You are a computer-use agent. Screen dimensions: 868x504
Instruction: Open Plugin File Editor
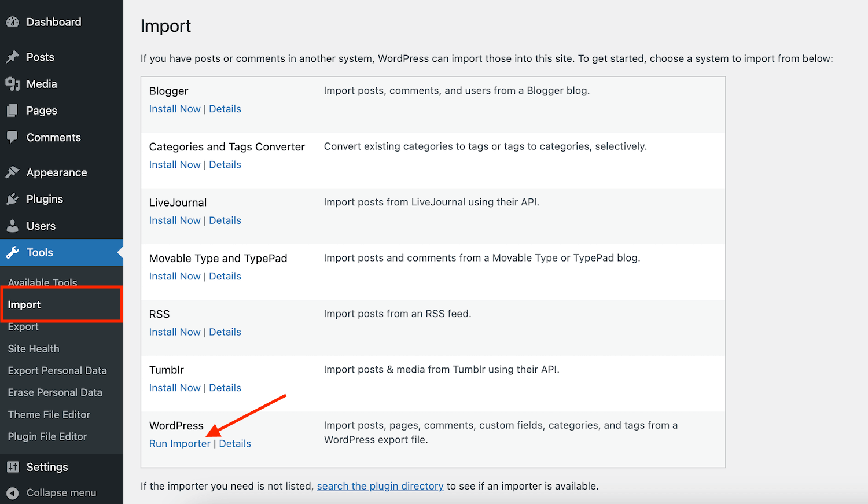pos(47,436)
